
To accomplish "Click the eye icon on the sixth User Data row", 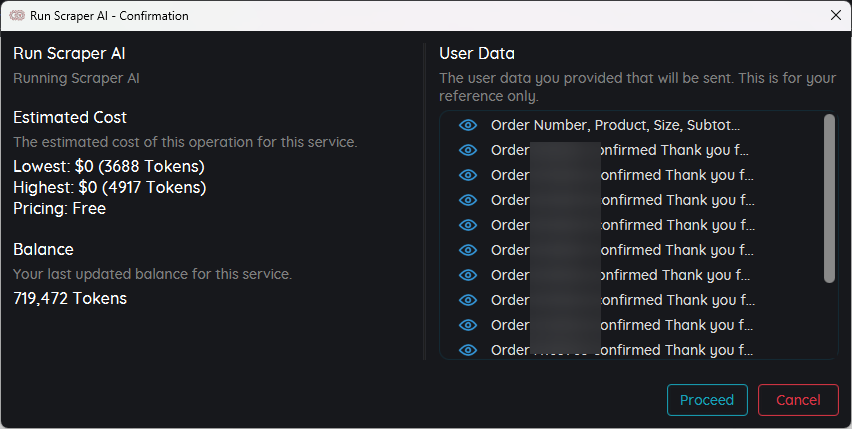I will point(467,250).
